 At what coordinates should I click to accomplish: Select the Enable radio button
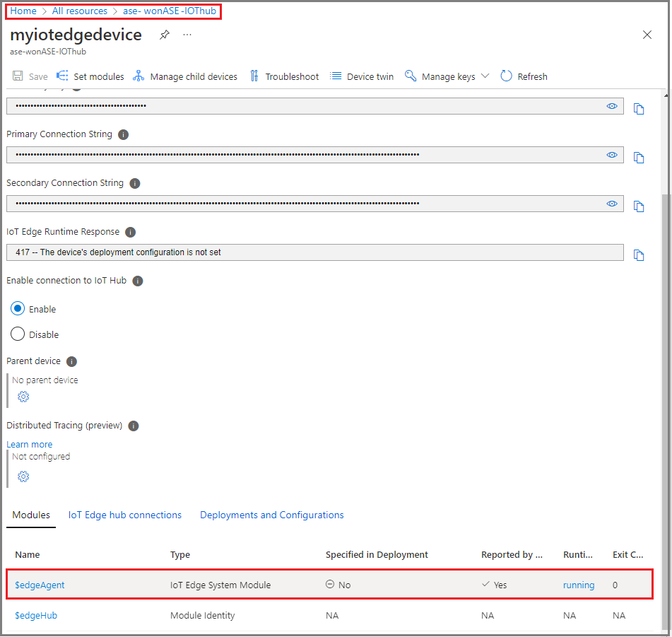(x=18, y=309)
